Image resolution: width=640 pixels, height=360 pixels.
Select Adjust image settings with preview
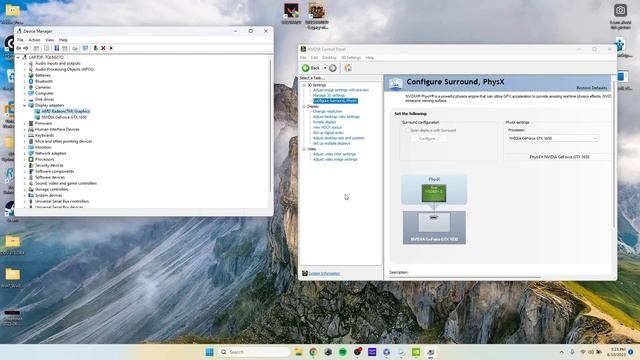(341, 90)
